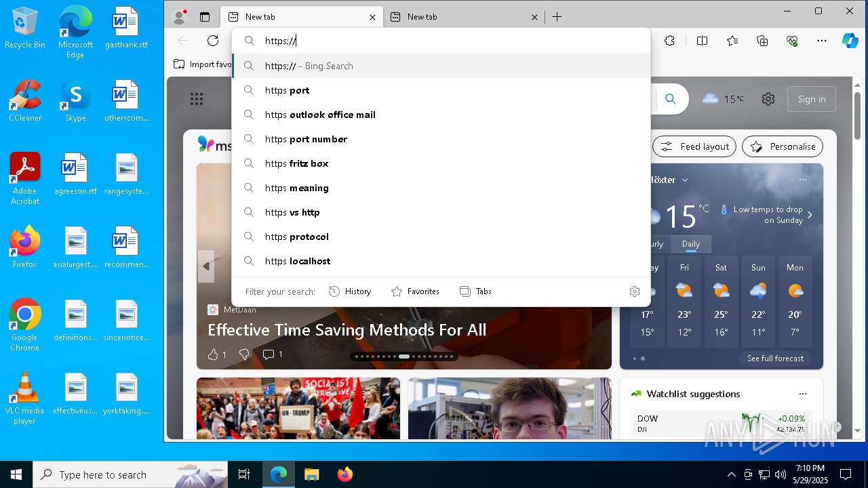Screen dimensions: 868x488
Task: Open the MSN apps grid icon
Action: (197, 100)
